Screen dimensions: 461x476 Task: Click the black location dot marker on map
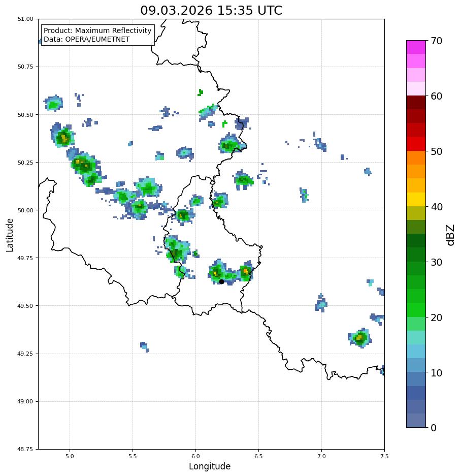coord(221,282)
